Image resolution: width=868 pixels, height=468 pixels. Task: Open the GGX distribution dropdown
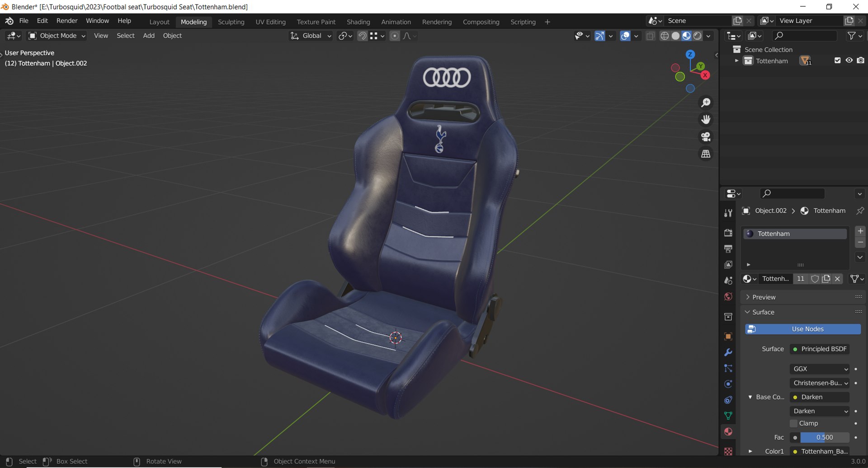[820, 369]
